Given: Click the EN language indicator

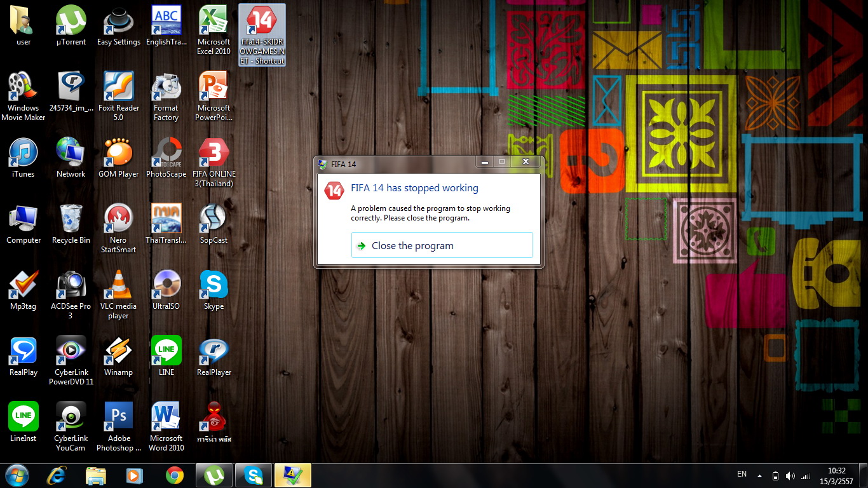Looking at the screenshot, I should pos(742,474).
